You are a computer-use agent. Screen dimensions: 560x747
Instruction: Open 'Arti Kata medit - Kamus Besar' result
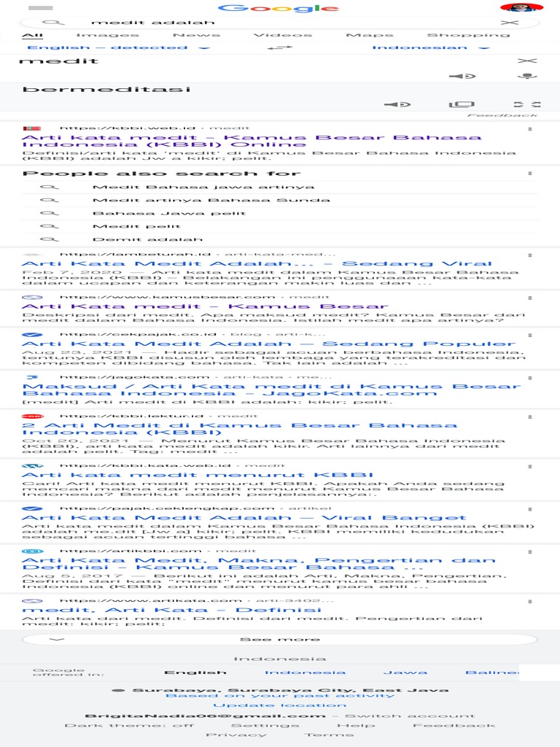tap(205, 306)
